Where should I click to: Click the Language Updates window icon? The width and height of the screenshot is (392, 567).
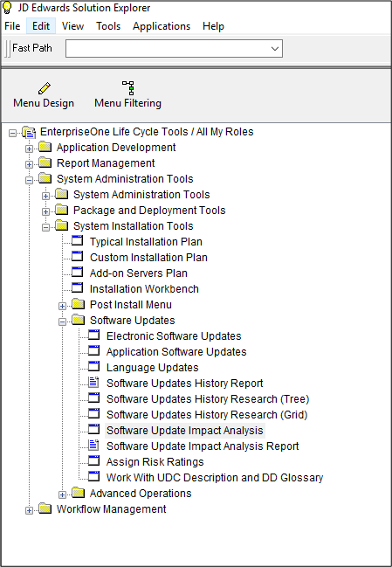[94, 367]
